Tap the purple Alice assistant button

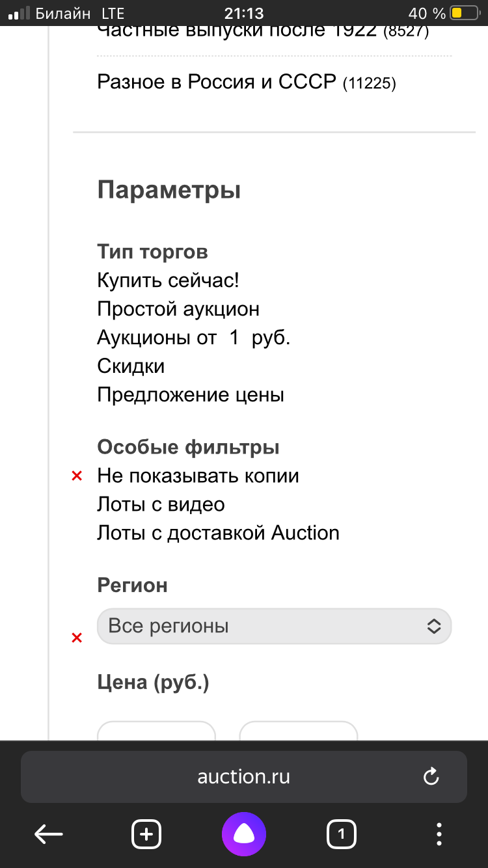[x=244, y=834]
